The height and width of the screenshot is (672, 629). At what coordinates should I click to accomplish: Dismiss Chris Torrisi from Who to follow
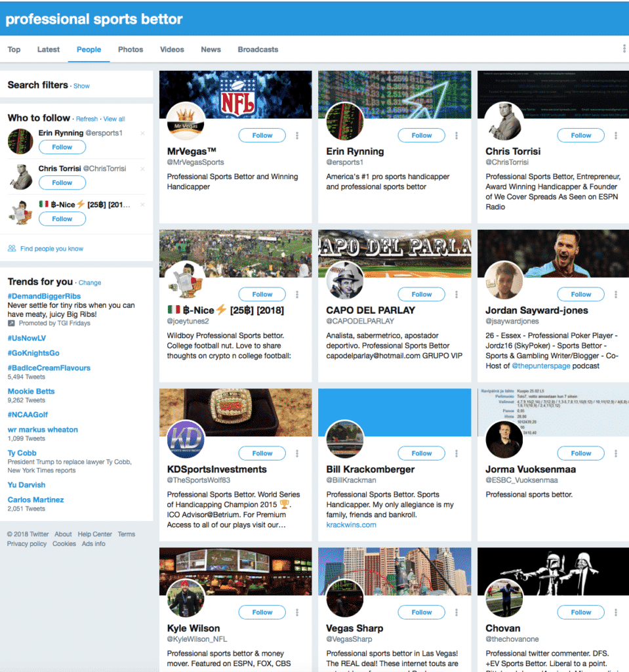tap(143, 169)
